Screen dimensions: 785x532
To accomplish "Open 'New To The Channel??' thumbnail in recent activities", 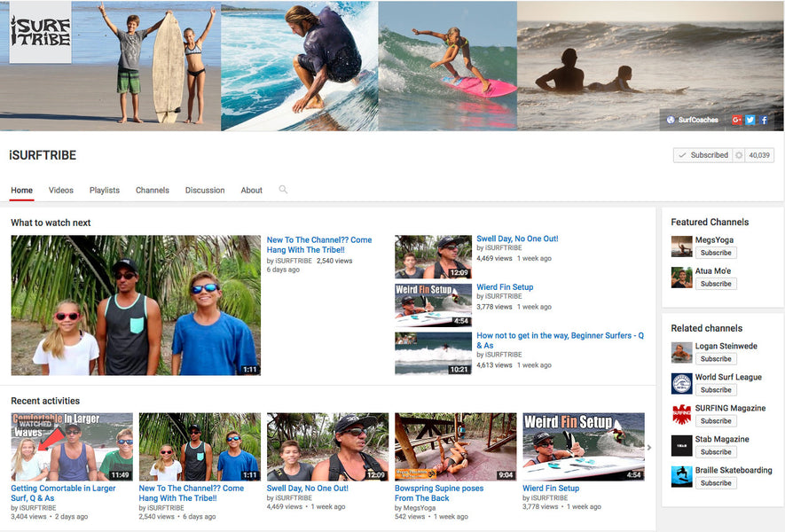I will point(200,447).
